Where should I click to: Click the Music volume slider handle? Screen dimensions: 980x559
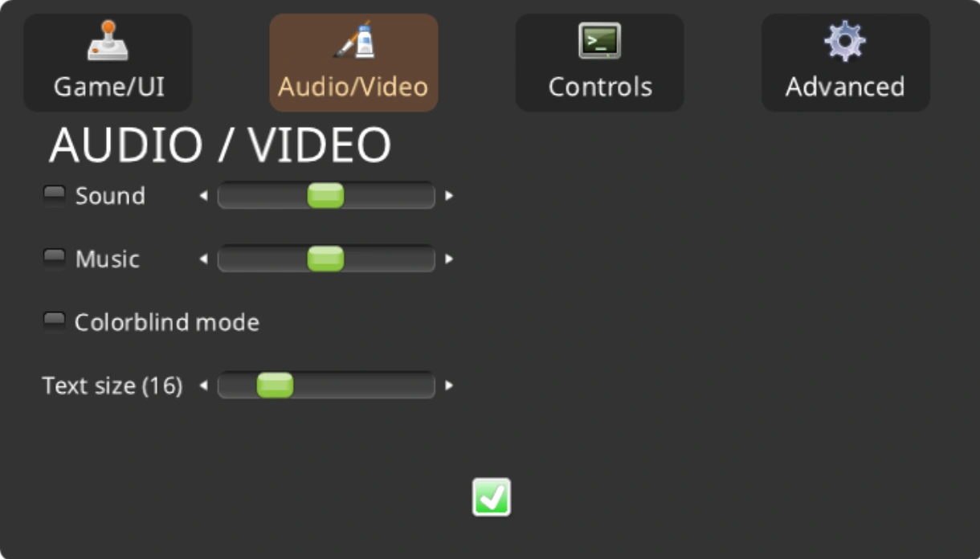coord(325,259)
